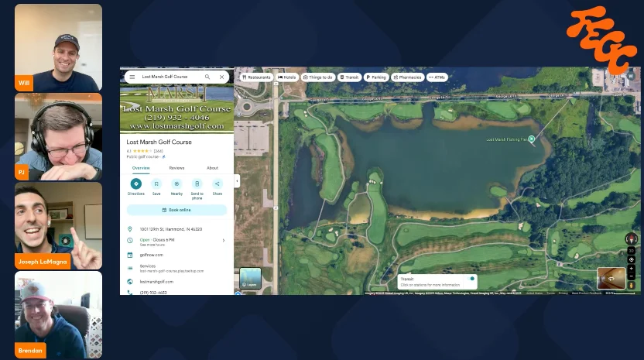Share the Lost Marsh Golf Course listing
Screen dimensions: 644x360
tap(217, 184)
